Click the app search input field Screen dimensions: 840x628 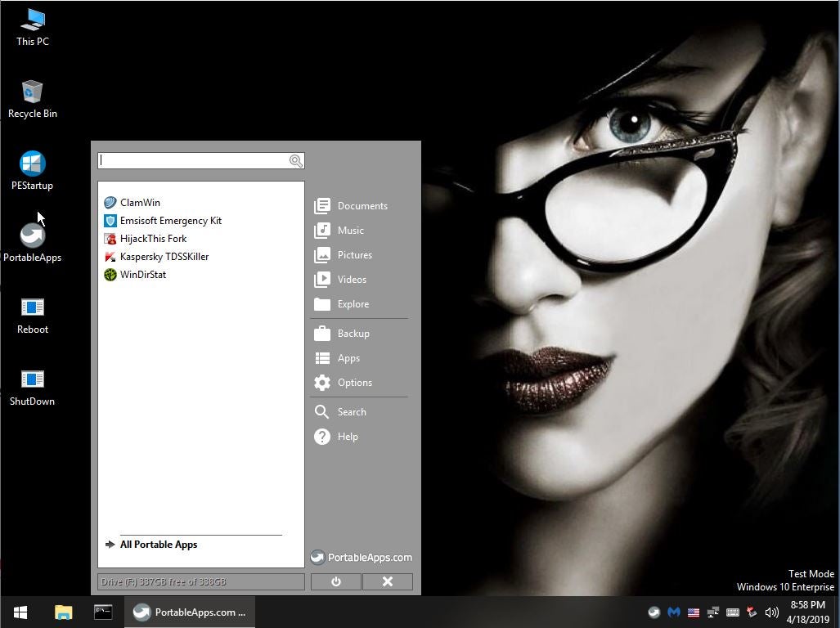coord(196,160)
